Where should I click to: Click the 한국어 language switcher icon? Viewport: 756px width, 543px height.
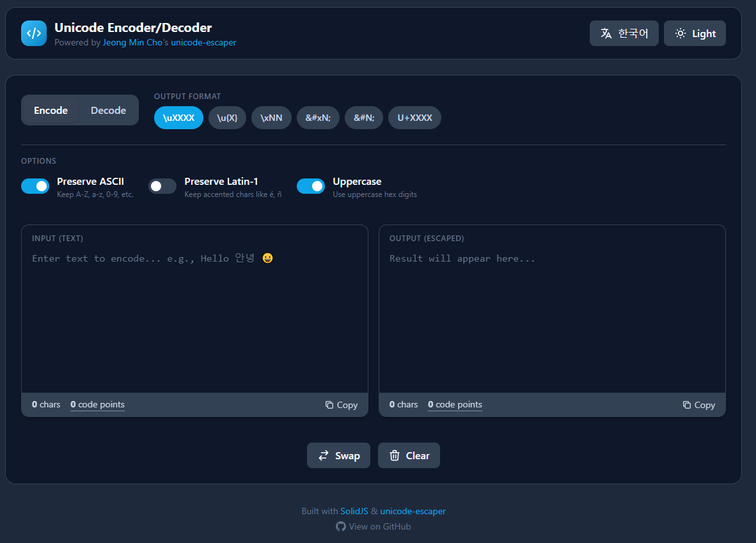click(x=606, y=33)
